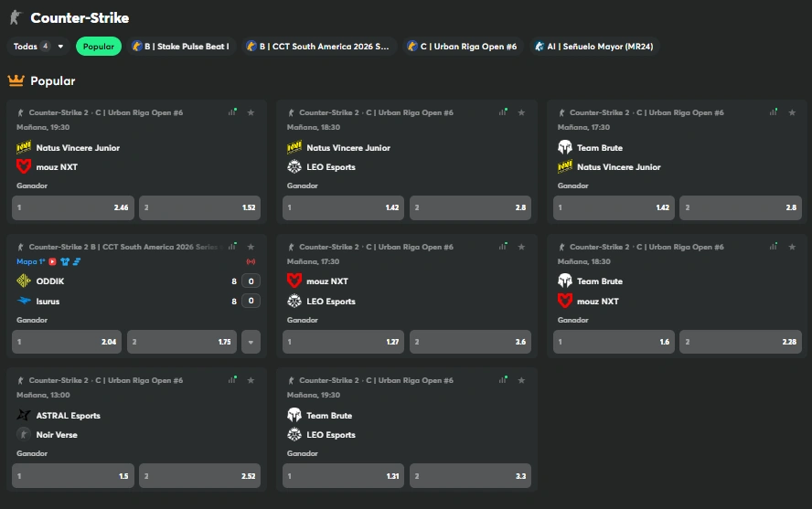Screen dimensions: 812x509
Task: Click Natus Vincere Junior logo in 19:30 match
Action: tap(23, 147)
